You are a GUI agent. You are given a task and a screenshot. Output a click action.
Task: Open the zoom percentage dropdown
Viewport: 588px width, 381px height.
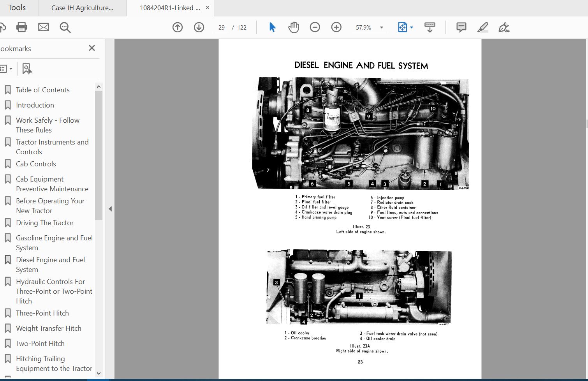pos(381,27)
